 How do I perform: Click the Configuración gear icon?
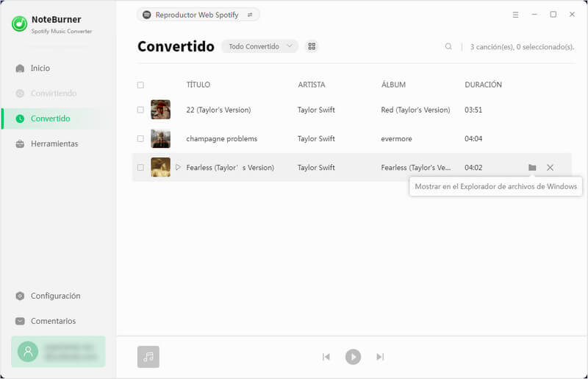point(21,296)
